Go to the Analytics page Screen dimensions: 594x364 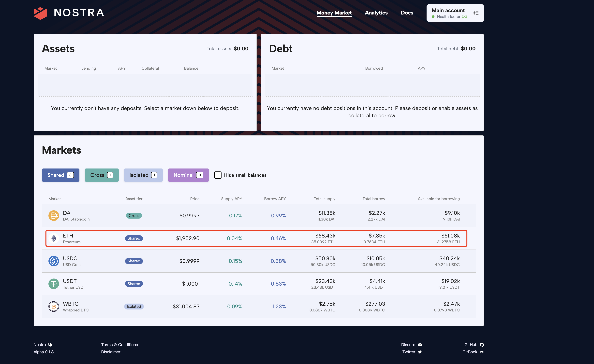point(376,13)
